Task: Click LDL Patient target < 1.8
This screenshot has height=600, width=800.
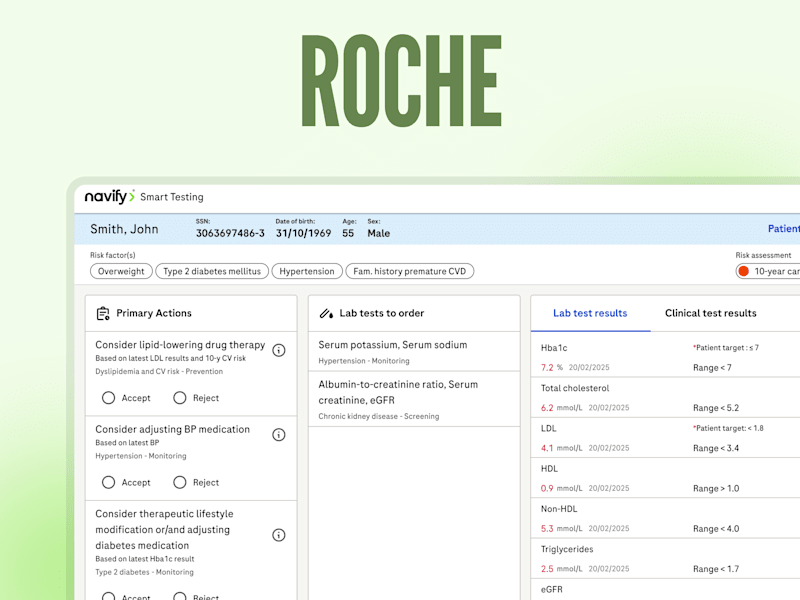Action: [728, 428]
